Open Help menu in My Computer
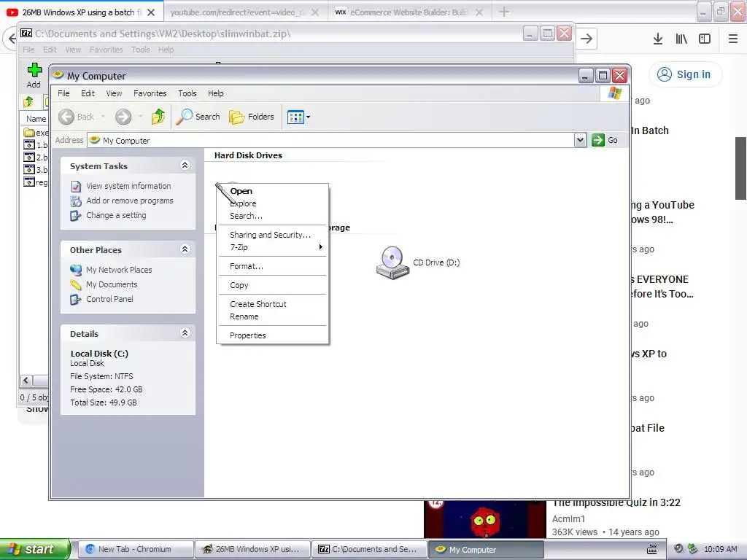Viewport: 747px width, 560px height. point(215,93)
